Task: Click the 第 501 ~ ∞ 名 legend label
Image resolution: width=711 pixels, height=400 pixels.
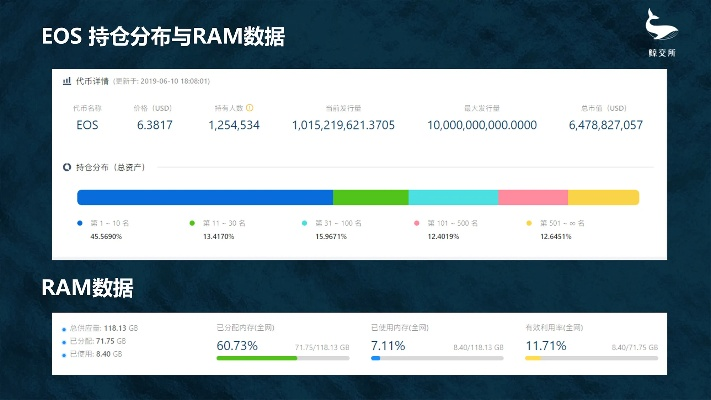Action: tap(562, 223)
